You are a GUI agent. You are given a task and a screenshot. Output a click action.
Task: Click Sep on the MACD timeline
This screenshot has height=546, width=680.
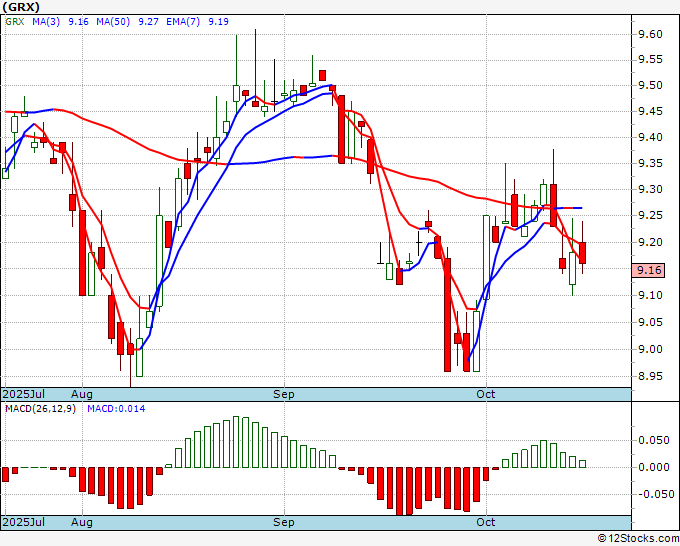(284, 522)
